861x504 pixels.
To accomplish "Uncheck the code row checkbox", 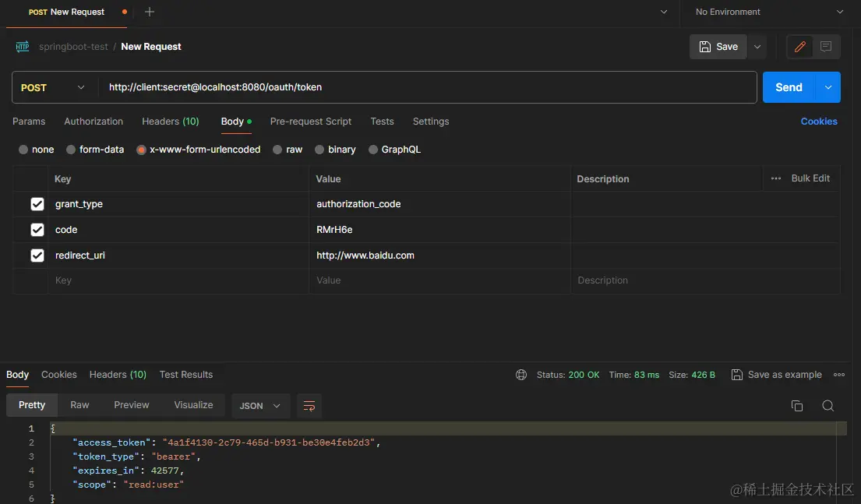I will pyautogui.click(x=37, y=230).
